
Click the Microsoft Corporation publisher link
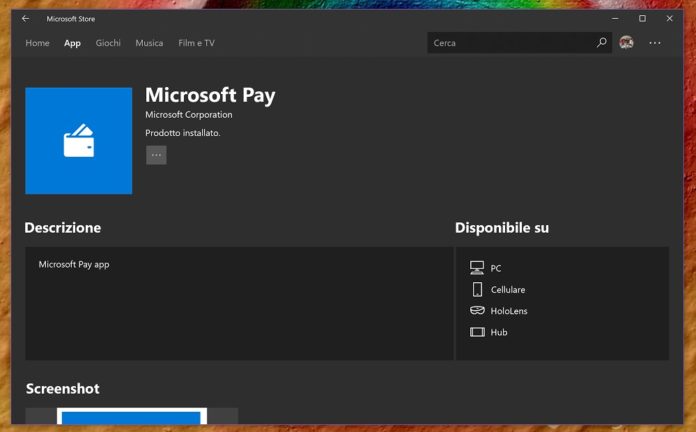(189, 115)
